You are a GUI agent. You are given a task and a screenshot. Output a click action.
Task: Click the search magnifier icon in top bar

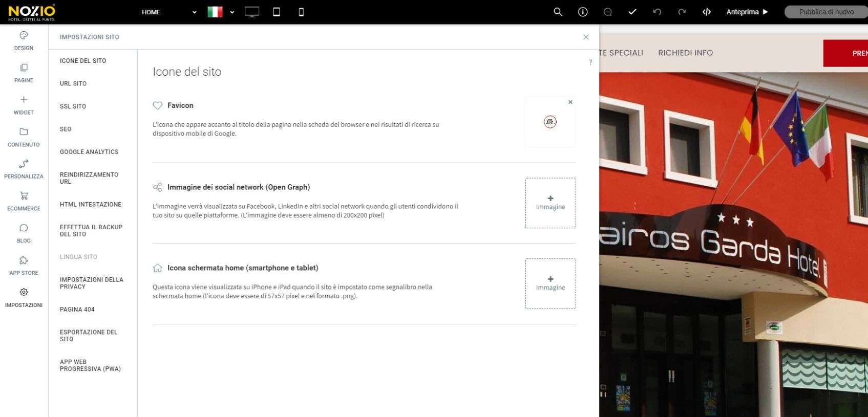click(x=558, y=12)
